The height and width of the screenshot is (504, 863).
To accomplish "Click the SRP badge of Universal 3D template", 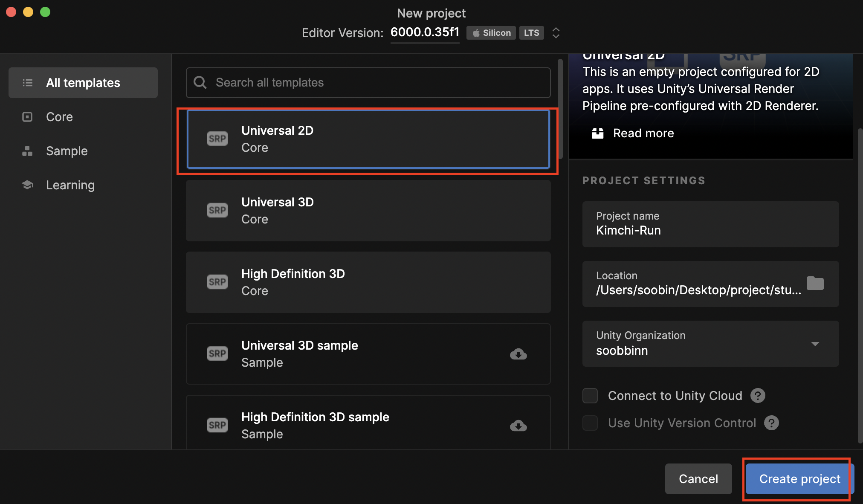I will pos(217,210).
